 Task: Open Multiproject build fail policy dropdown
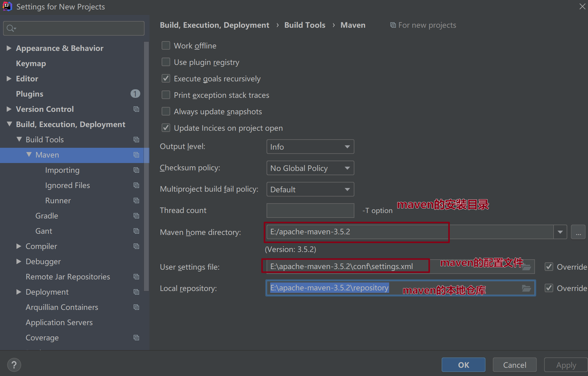(x=310, y=190)
